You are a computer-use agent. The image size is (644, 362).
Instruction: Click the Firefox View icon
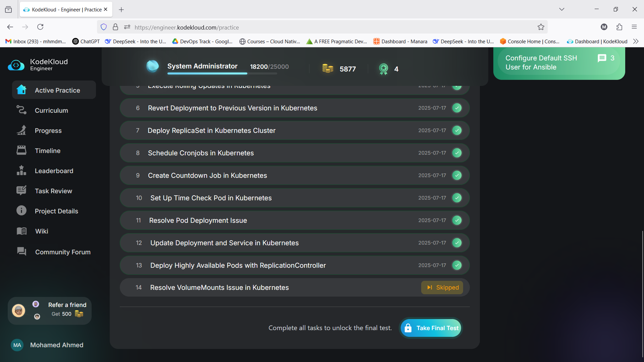[8, 10]
